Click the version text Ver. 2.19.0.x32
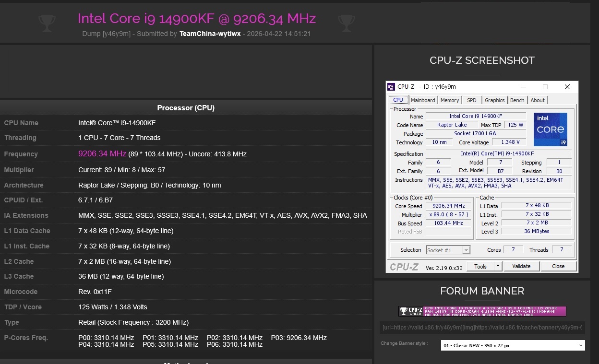 [x=444, y=268]
